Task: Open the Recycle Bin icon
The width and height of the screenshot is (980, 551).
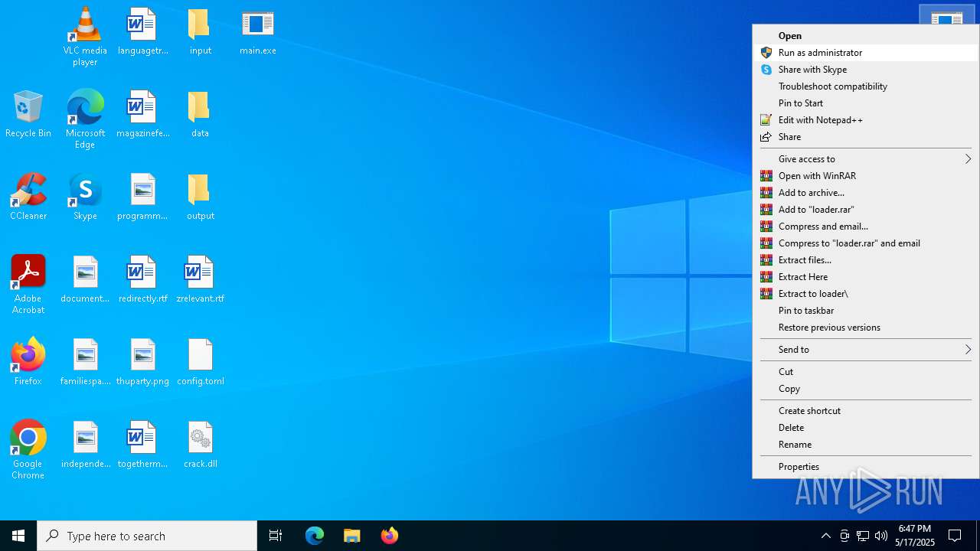Action: point(28,115)
